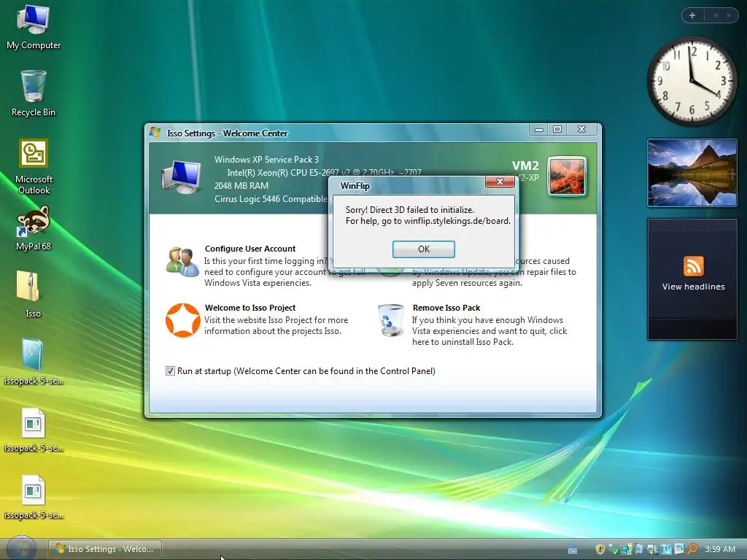Image resolution: width=747 pixels, height=560 pixels.
Task: Open Configure User Account link
Action: click(x=250, y=249)
